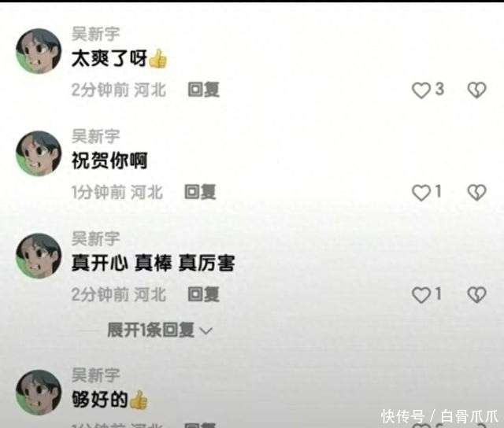Open username 吴新宇 above "太爽了呀"

point(95,34)
